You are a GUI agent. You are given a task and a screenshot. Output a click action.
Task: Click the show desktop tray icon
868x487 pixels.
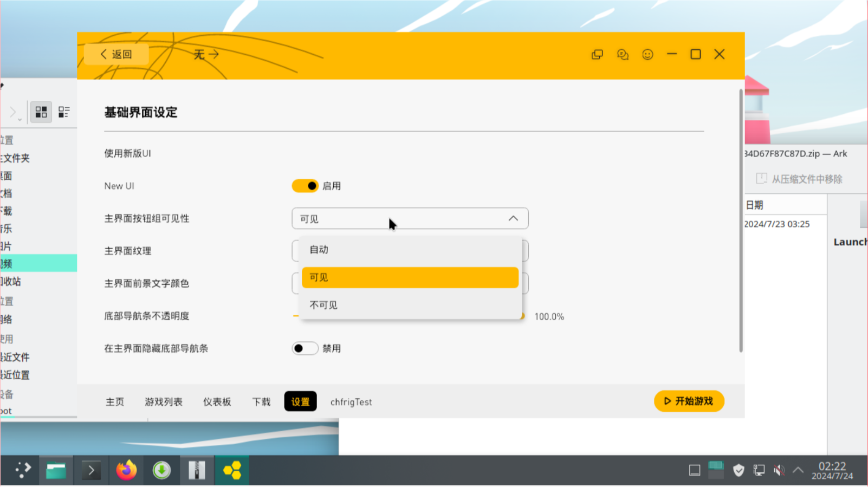(x=695, y=470)
